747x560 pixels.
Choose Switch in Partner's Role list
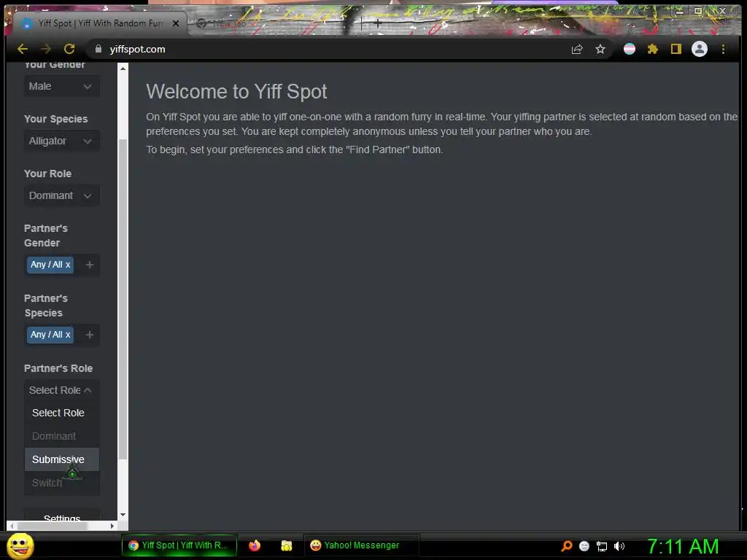[61, 483]
